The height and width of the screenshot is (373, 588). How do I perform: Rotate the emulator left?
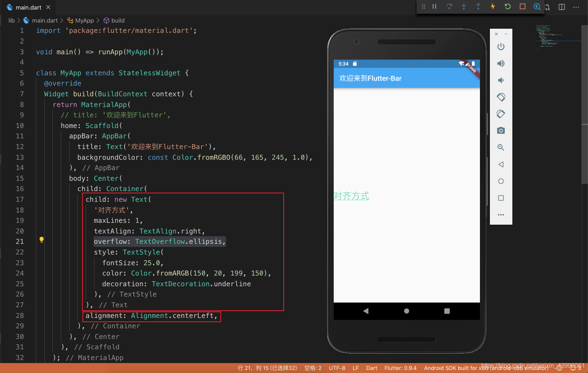[x=501, y=97]
